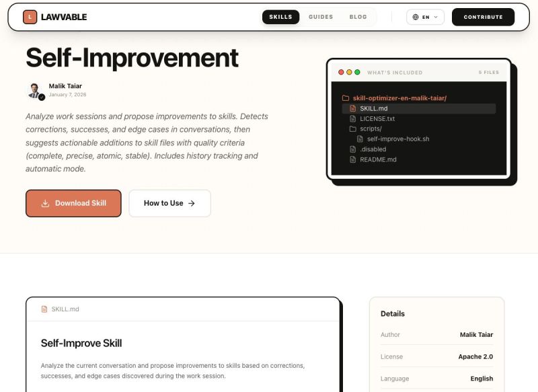
Task: Expand the scripts/ folder
Action: pos(371,128)
